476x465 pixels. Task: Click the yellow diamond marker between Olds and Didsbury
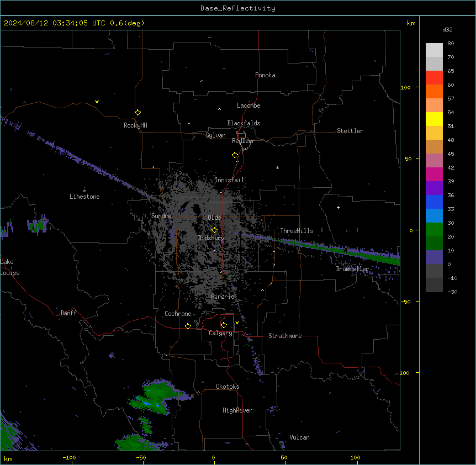214,230
